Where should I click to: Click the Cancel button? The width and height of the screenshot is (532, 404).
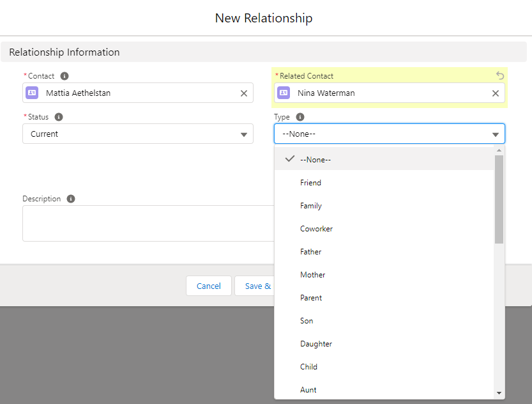[x=209, y=286]
